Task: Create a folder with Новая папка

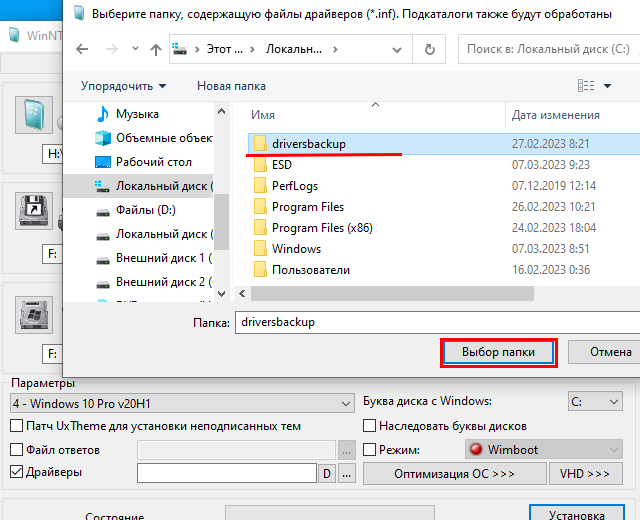Action: pyautogui.click(x=231, y=86)
